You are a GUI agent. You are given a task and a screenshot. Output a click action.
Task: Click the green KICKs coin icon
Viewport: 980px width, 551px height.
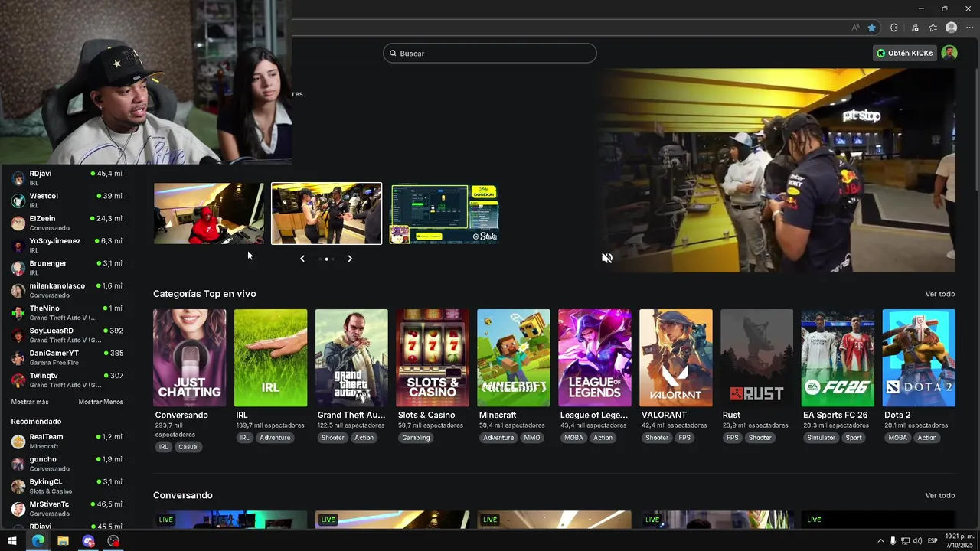coord(880,54)
